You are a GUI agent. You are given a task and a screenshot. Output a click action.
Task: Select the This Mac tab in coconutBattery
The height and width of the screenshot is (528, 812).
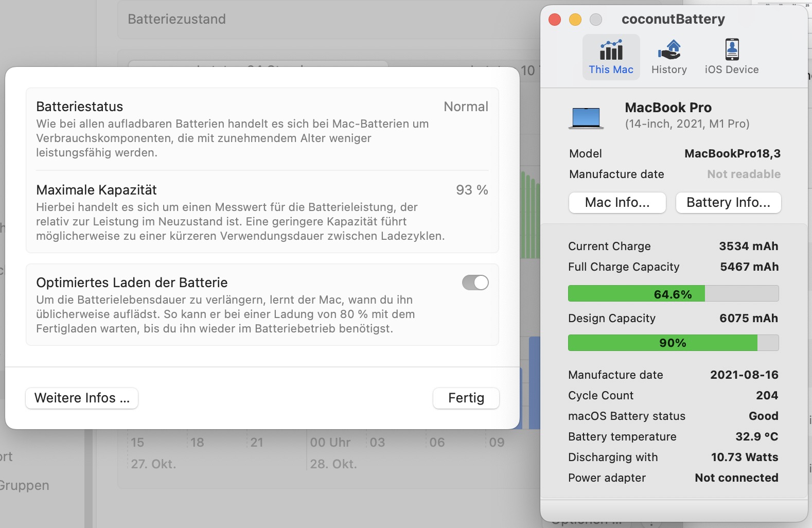click(x=611, y=57)
